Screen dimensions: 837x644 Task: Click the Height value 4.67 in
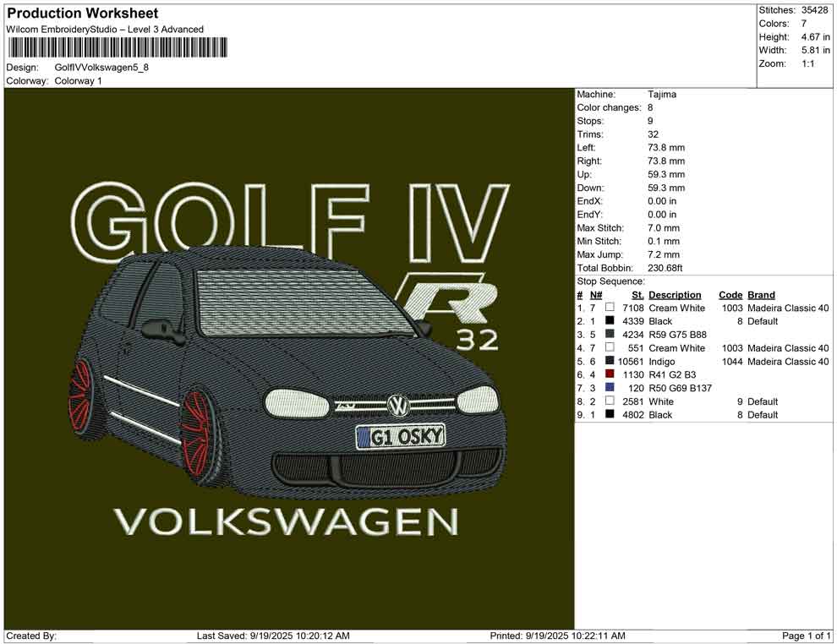click(x=815, y=37)
